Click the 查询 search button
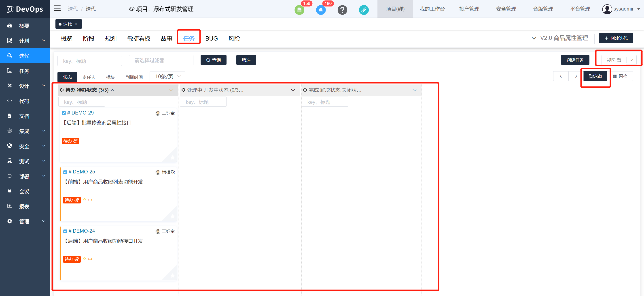Viewport: 644px width, 296px height. (x=213, y=60)
